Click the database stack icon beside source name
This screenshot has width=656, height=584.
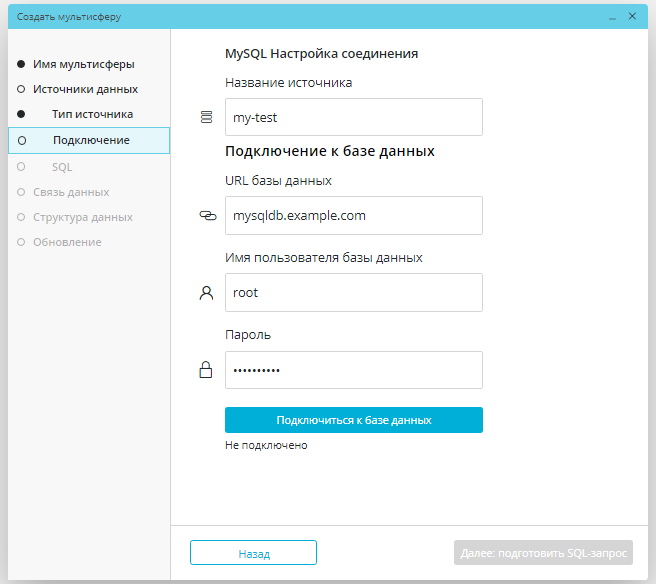(x=206, y=117)
